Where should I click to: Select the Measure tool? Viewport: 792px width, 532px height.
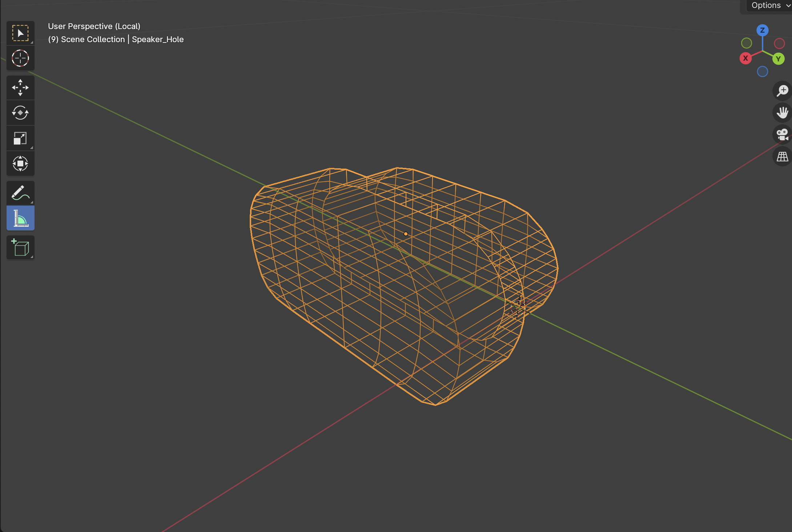(x=20, y=218)
